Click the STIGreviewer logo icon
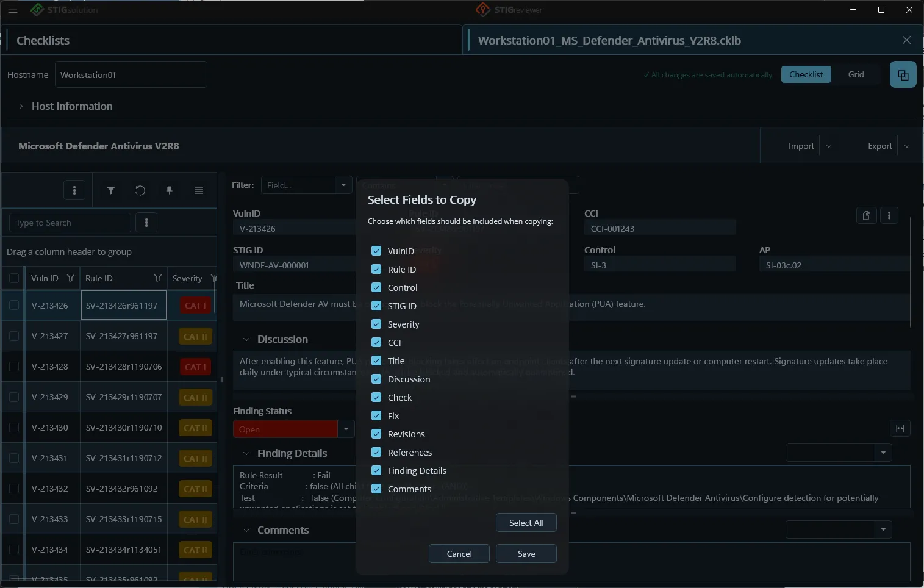This screenshot has height=588, width=924. point(483,10)
